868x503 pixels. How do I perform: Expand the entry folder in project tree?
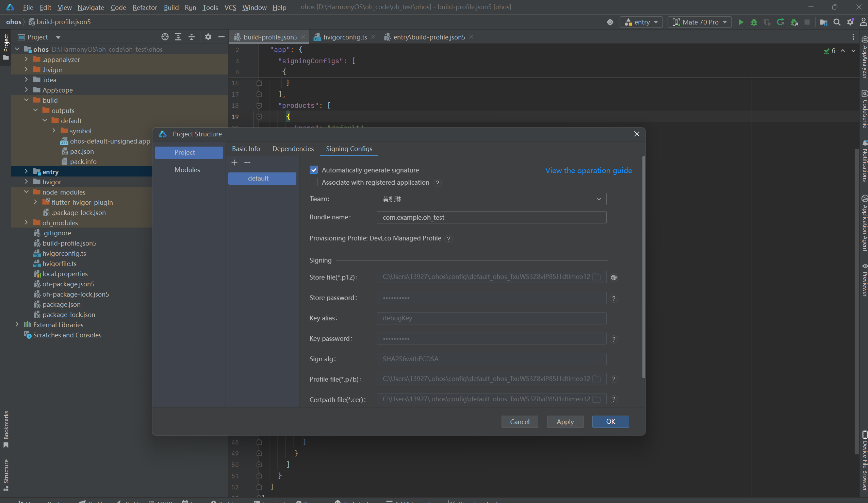pyautogui.click(x=26, y=171)
